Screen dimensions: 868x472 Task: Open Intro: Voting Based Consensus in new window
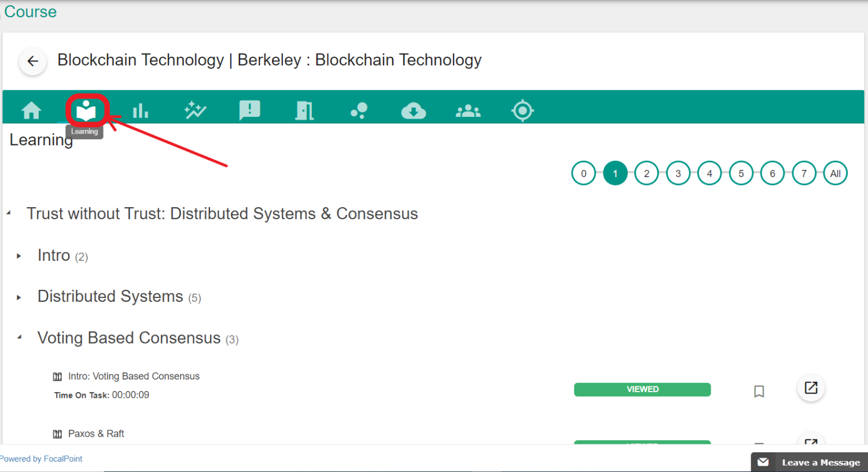click(811, 388)
